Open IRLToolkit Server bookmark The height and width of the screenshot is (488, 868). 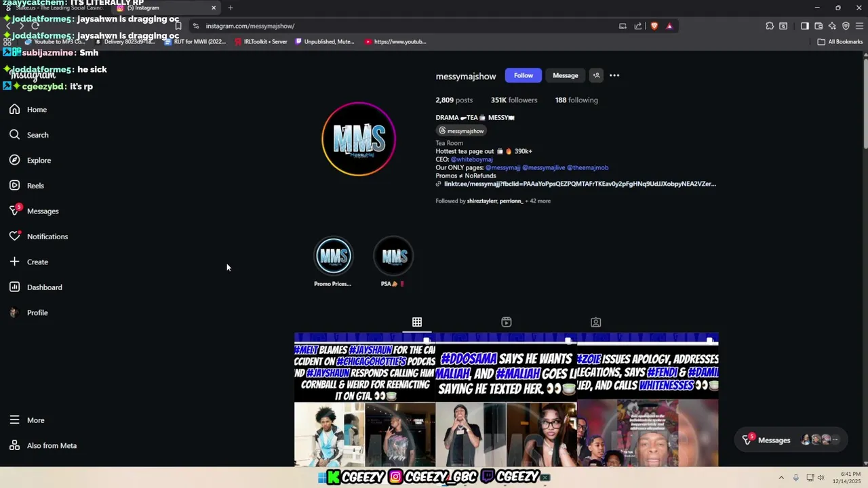[260, 41]
